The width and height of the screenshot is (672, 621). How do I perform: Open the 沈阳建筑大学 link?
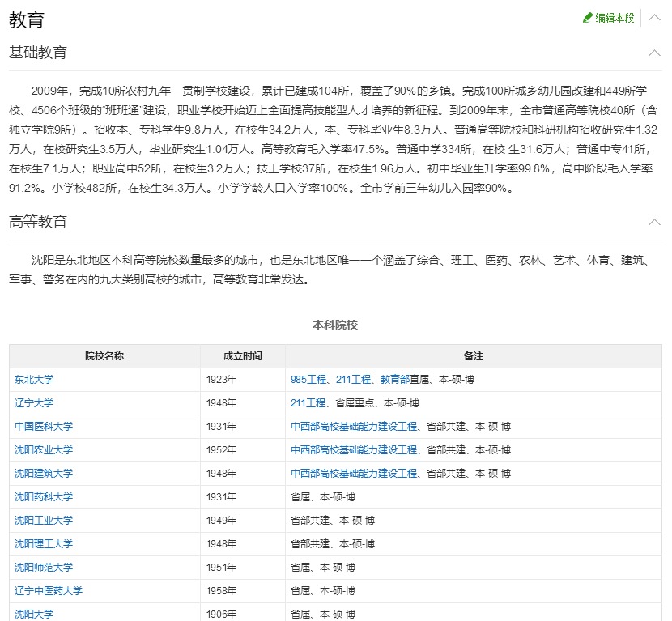click(44, 474)
